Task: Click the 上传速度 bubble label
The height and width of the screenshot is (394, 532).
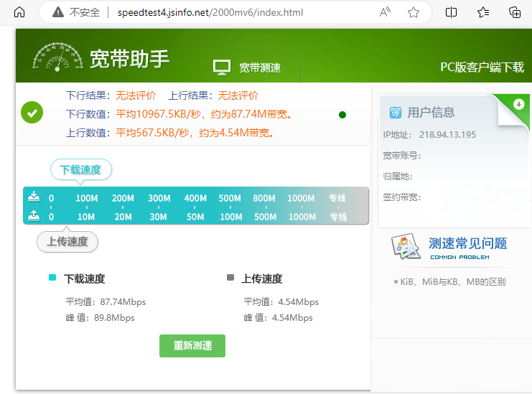Action: 67,242
